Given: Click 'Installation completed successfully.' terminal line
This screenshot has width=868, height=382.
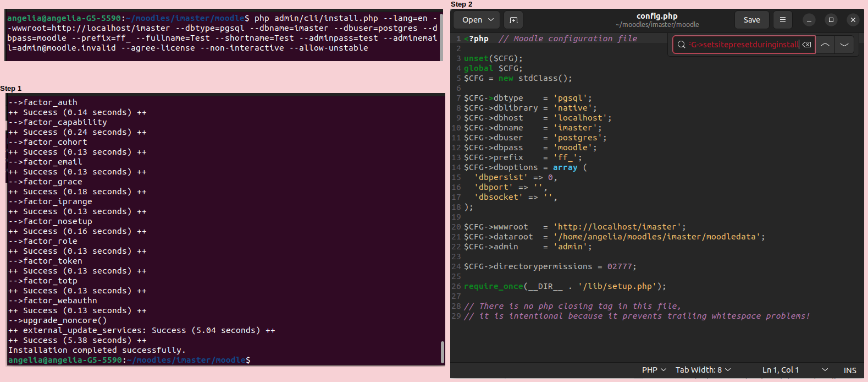Looking at the screenshot, I should tap(97, 350).
